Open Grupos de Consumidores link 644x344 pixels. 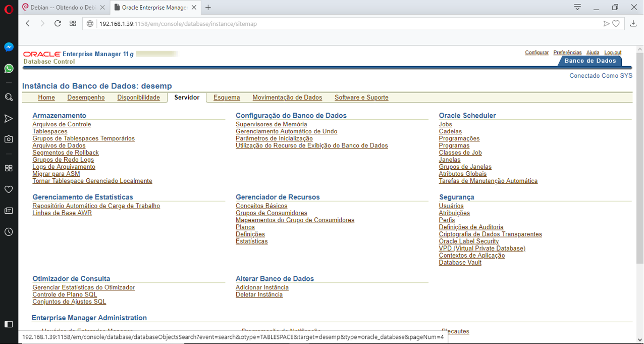(x=271, y=213)
